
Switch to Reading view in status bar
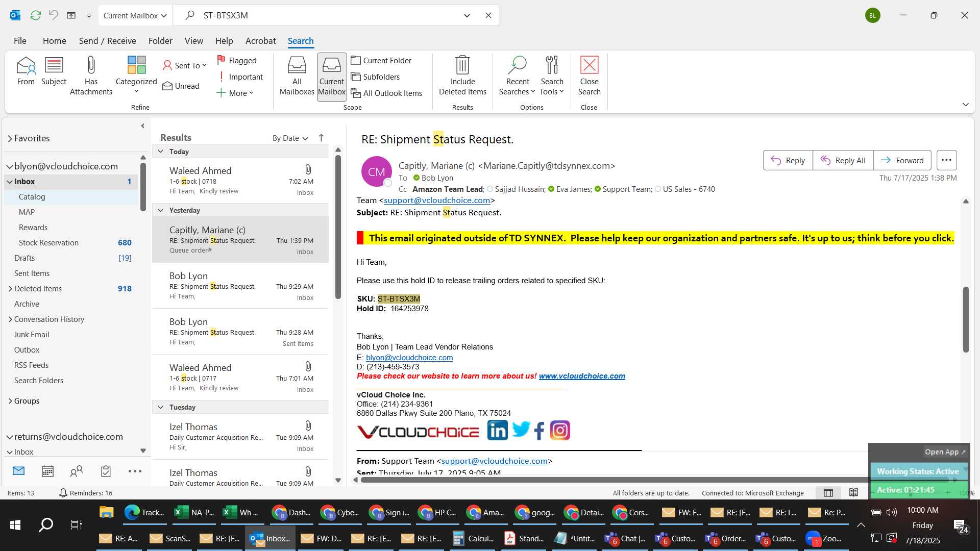(853, 493)
